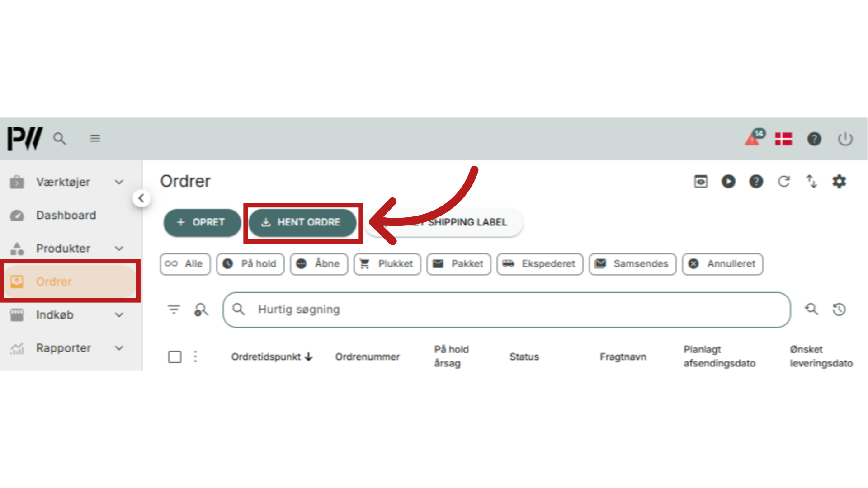Change language via Danish flag icon
The height and width of the screenshot is (488, 868).
(x=783, y=139)
